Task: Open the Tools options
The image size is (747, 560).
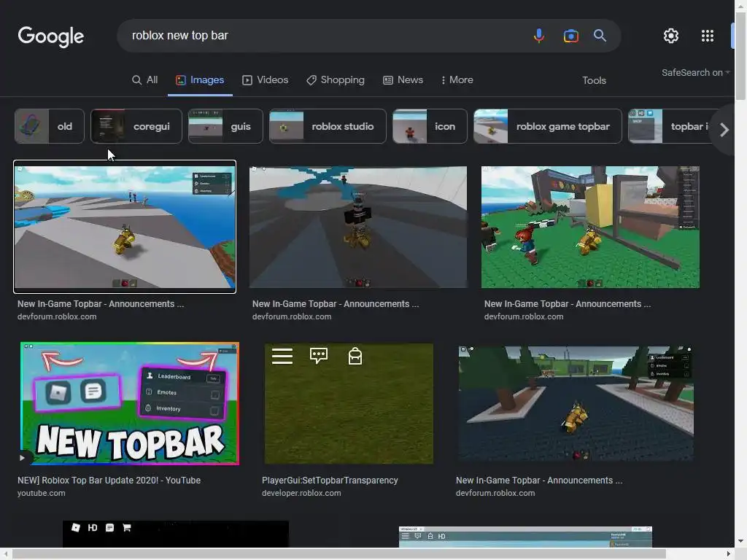Action: tap(594, 80)
